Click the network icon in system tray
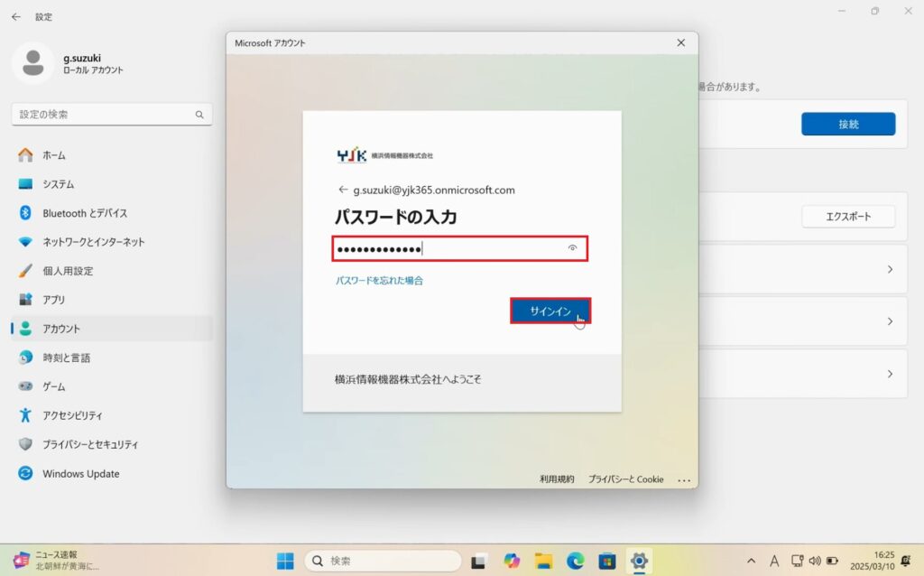 pyautogui.click(x=798, y=561)
